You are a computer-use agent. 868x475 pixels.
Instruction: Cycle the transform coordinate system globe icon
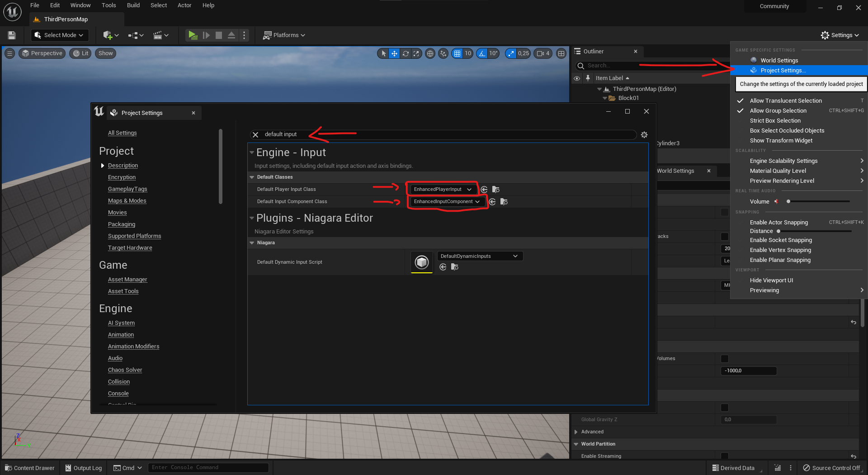(430, 53)
